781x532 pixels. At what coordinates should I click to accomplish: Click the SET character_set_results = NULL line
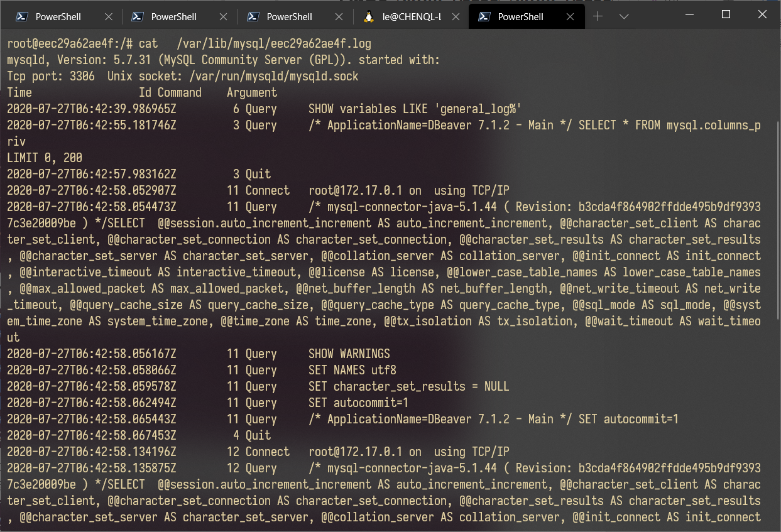point(408,386)
